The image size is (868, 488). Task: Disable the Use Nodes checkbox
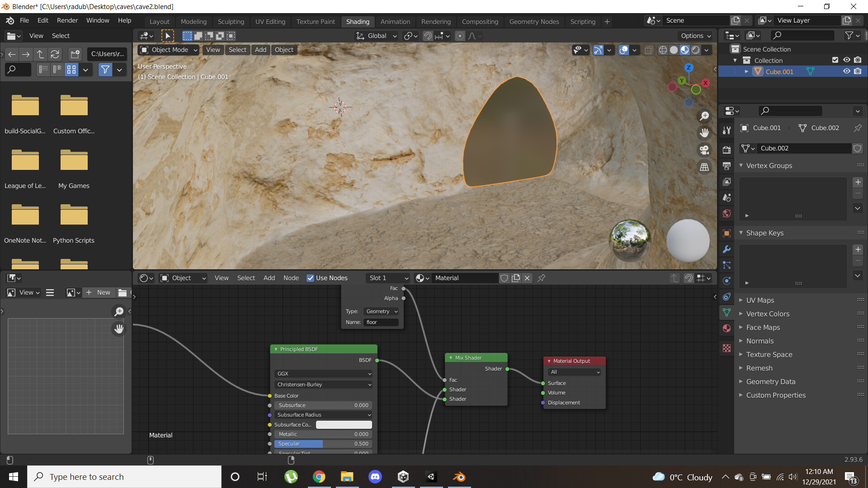pyautogui.click(x=311, y=278)
